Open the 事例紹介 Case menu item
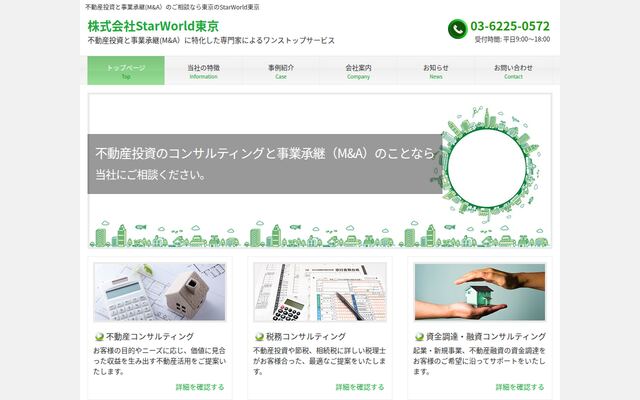This screenshot has height=400, width=640. pyautogui.click(x=281, y=71)
